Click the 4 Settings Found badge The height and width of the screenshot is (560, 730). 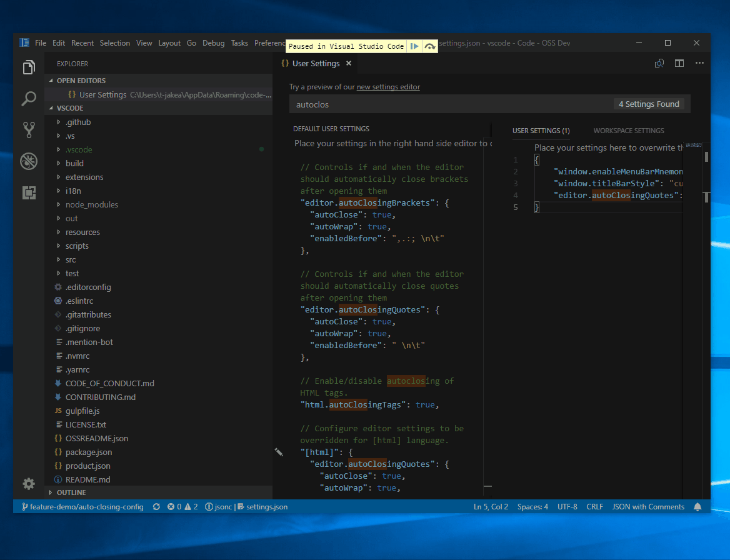pos(649,104)
